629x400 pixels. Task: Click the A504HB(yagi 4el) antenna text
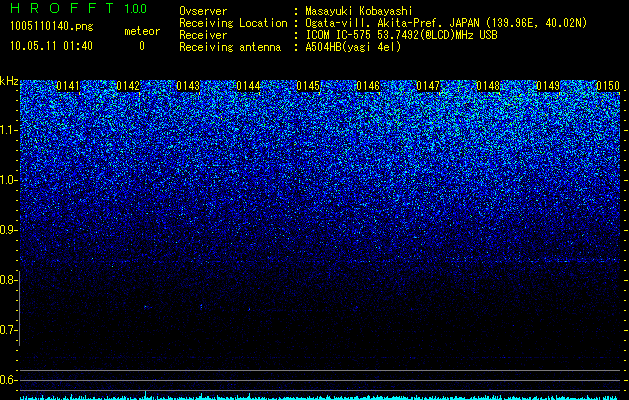click(353, 47)
